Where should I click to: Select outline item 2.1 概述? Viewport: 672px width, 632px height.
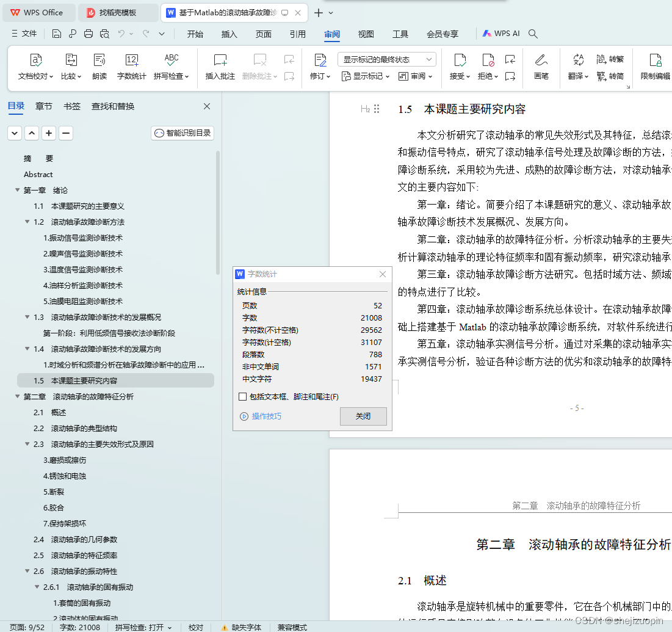[49, 412]
